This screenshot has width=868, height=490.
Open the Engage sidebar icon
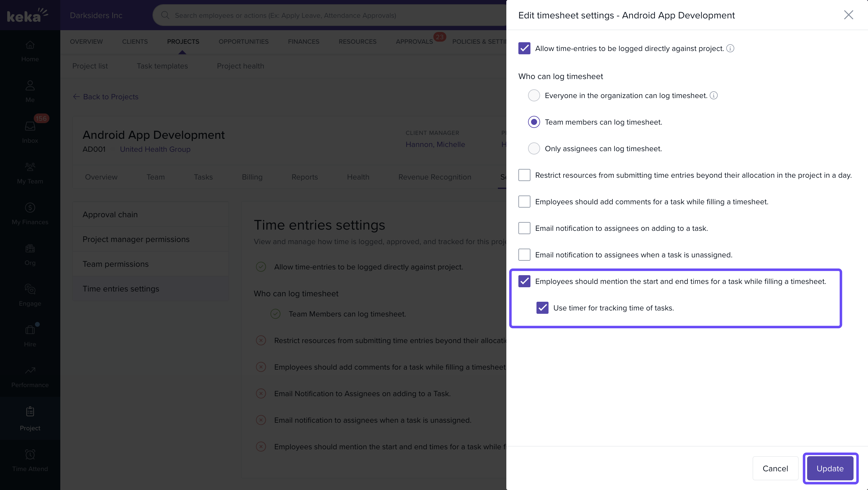(30, 289)
